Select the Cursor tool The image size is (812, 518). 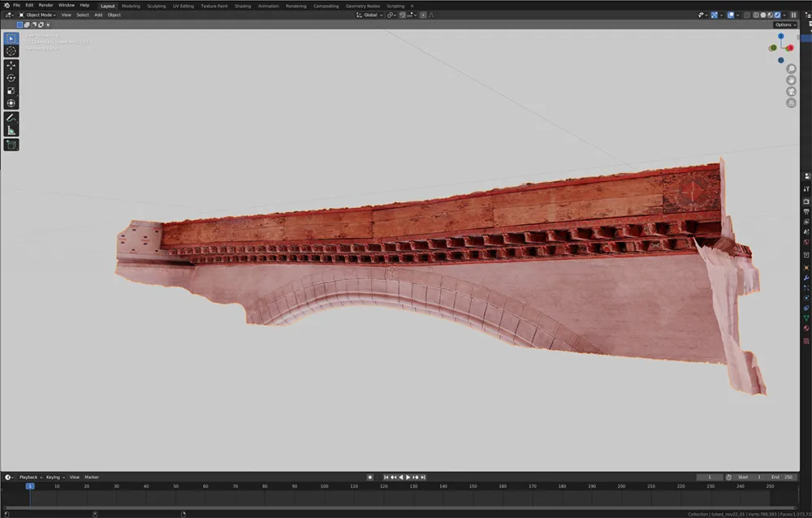[x=11, y=51]
